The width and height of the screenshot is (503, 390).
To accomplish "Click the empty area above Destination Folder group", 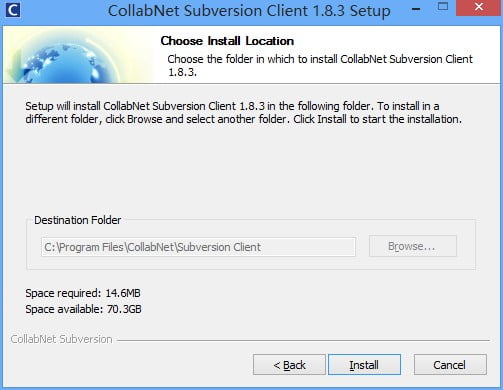I will click(x=250, y=170).
